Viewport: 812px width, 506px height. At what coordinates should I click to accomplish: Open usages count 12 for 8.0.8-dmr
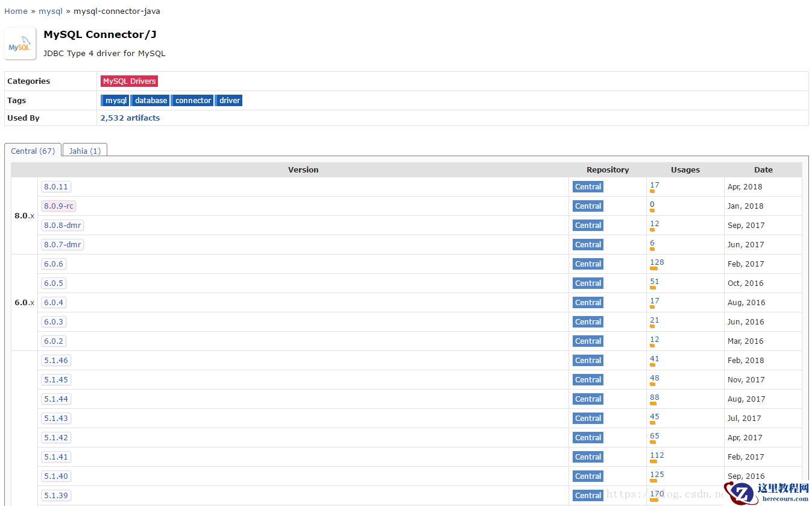coord(655,224)
